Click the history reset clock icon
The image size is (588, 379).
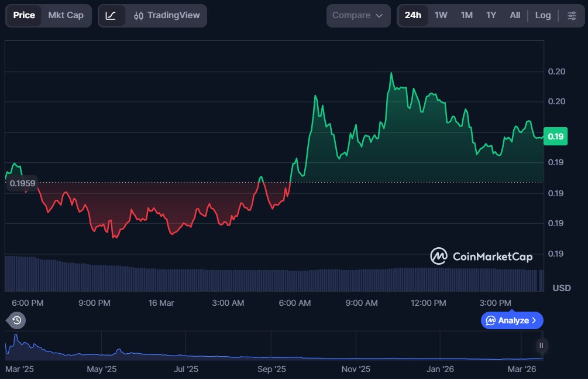(x=16, y=320)
